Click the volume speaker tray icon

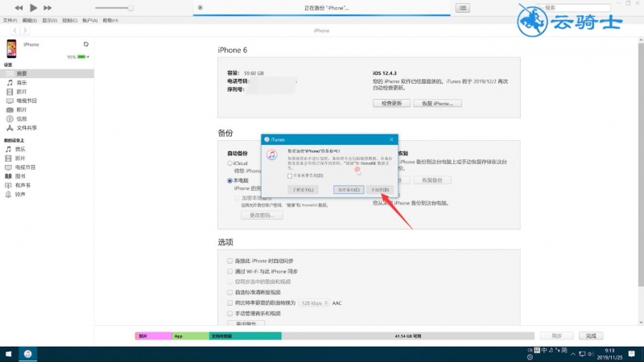point(591,354)
